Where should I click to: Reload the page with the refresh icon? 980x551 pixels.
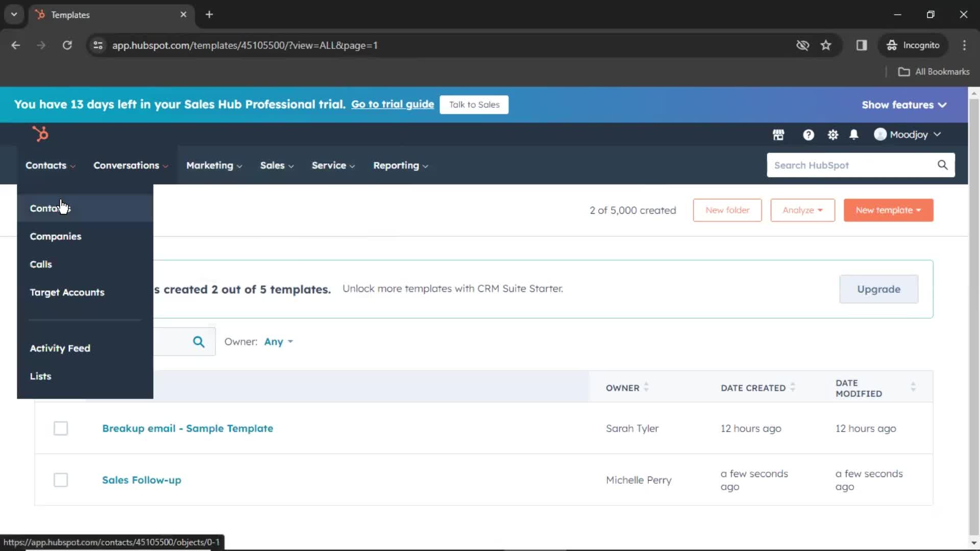(67, 45)
